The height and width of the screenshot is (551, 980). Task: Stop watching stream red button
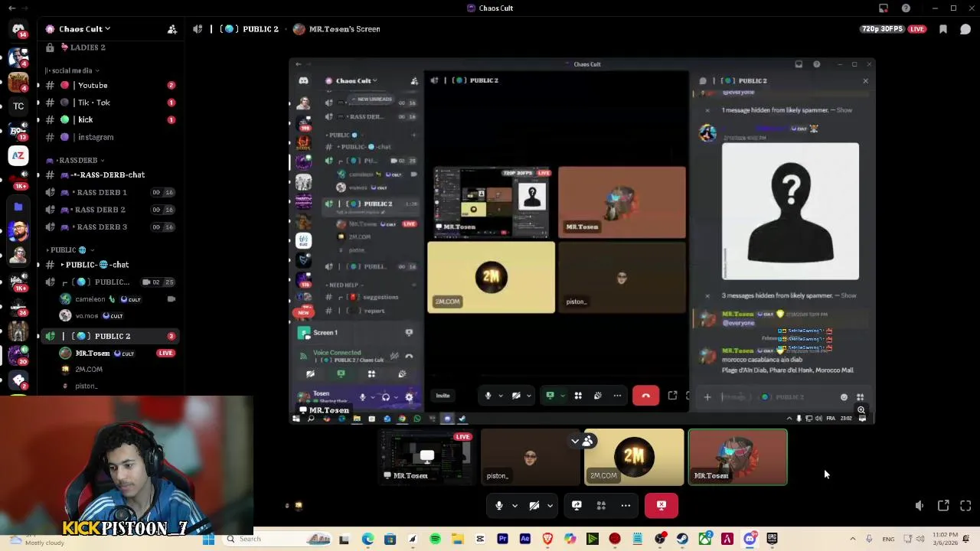[x=661, y=505]
